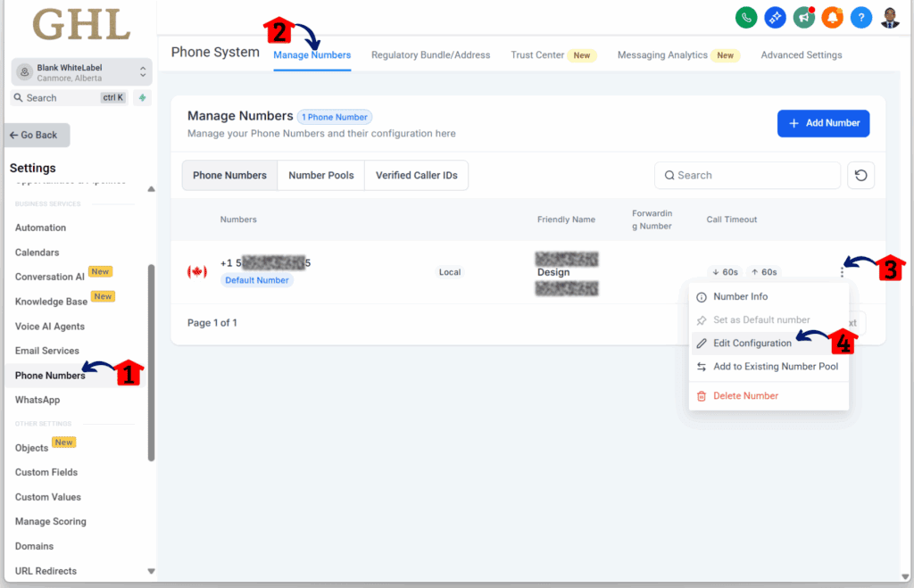Click the GHL logo

pyautogui.click(x=81, y=24)
